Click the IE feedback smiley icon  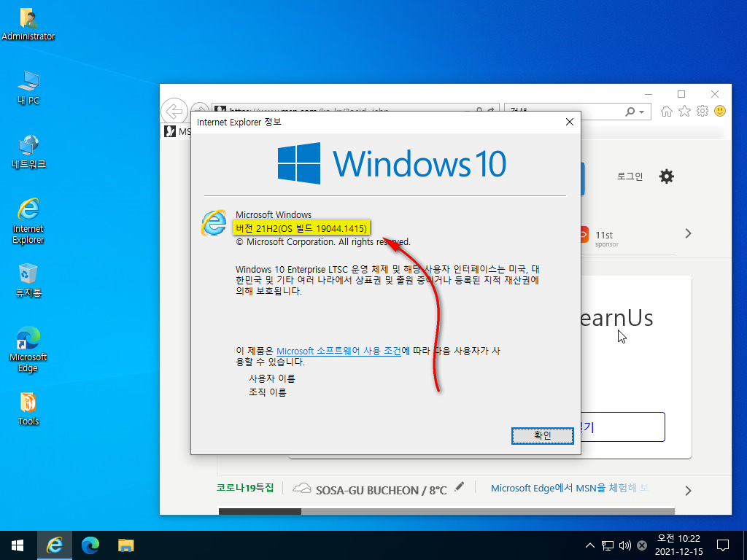pos(720,111)
